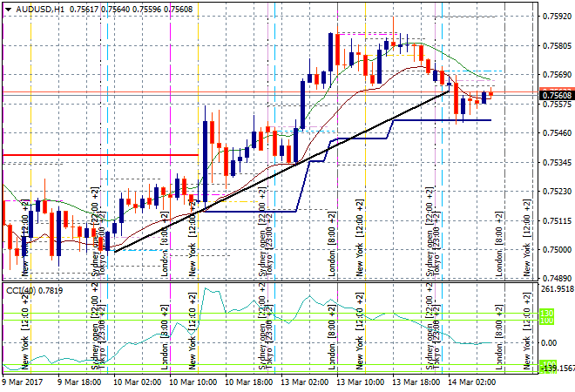Select the green CCI level line at bottom
This screenshot has height=392, width=575.
click(x=261, y=366)
